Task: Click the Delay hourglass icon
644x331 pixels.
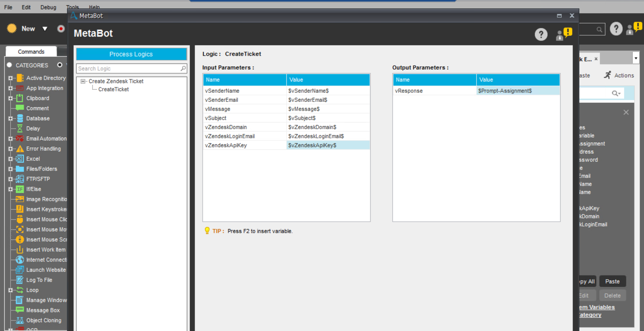Action: click(x=20, y=128)
